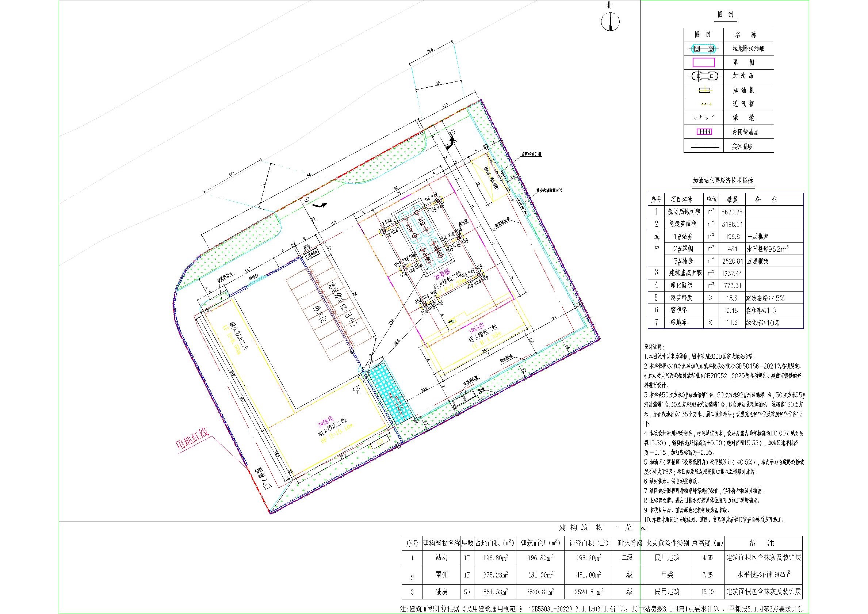The width and height of the screenshot is (868, 614).
Task: Click the magenta canopy (罩棚) legend rectangle
Action: 704,62
